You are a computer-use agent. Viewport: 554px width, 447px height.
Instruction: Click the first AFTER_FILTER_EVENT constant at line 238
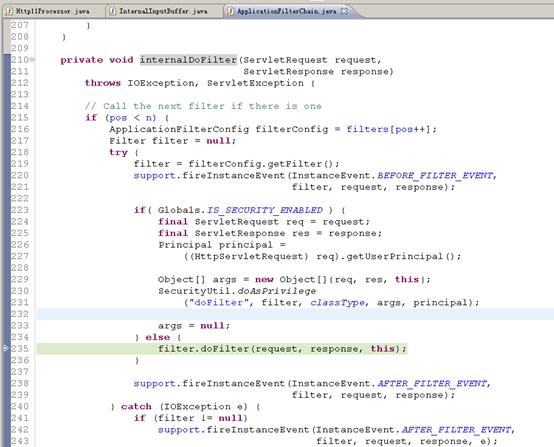point(432,383)
